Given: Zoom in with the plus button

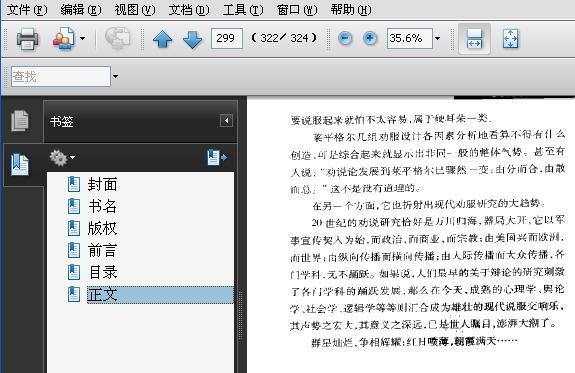Looking at the screenshot, I should 370,38.
